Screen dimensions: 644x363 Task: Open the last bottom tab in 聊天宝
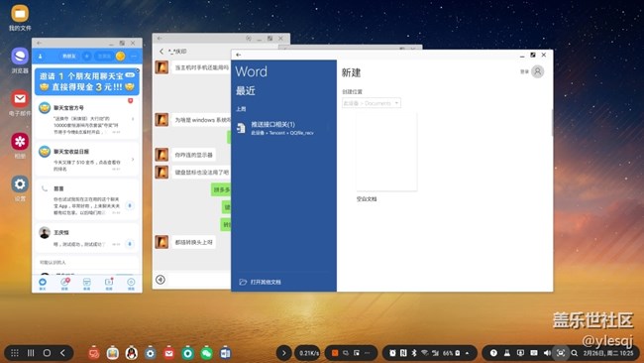(131, 284)
